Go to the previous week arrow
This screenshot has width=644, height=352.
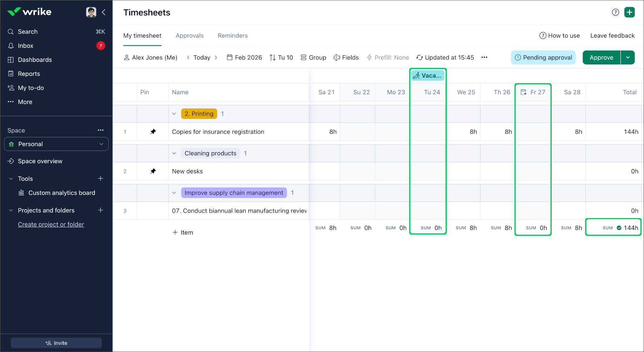[188, 58]
